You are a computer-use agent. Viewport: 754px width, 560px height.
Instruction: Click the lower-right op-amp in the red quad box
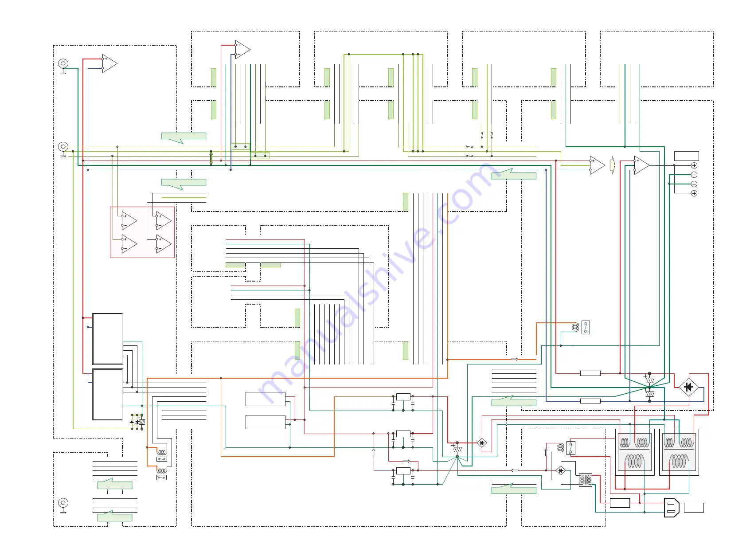point(164,244)
